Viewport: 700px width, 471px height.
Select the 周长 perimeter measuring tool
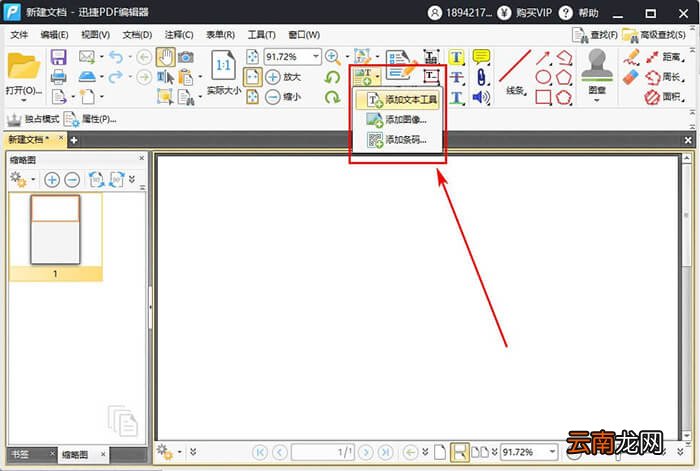(665, 77)
